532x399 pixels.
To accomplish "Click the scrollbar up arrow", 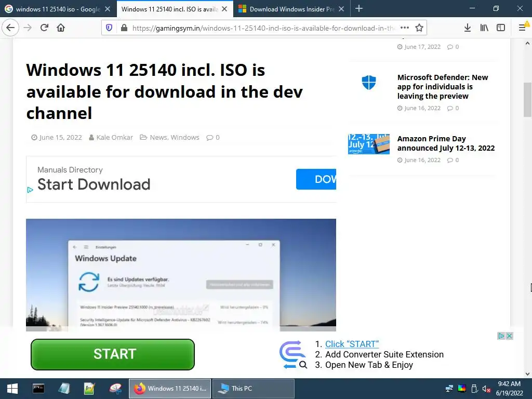I will click(x=527, y=43).
